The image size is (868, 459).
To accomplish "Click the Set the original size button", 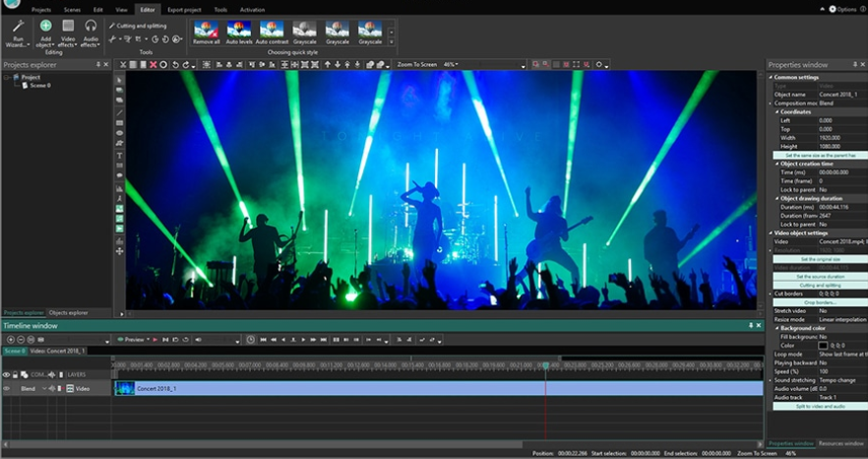I will pyautogui.click(x=821, y=259).
